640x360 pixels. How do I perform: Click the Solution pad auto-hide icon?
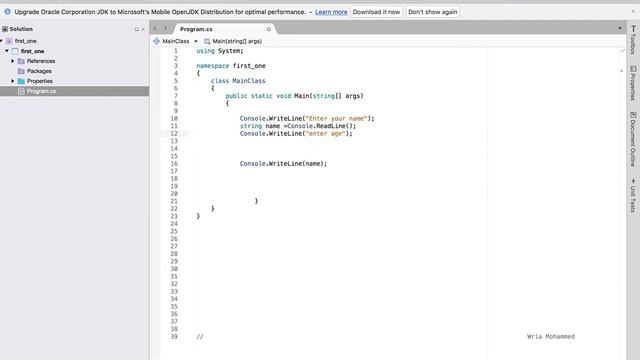136,29
